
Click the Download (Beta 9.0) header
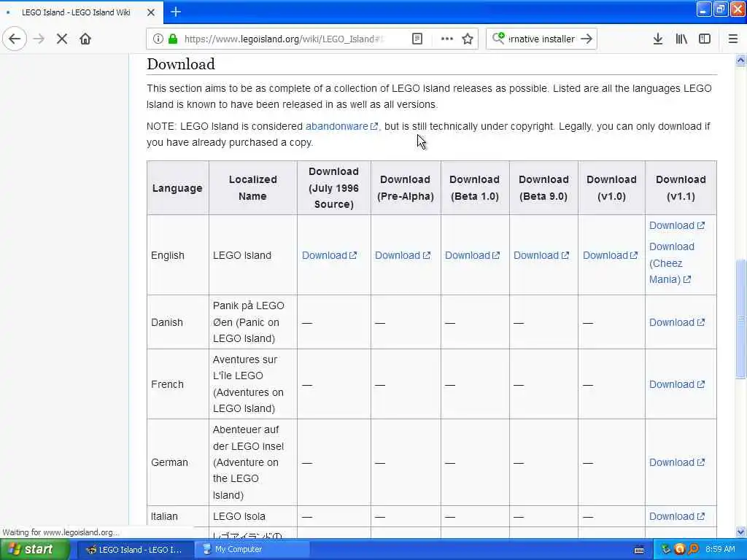coord(543,188)
